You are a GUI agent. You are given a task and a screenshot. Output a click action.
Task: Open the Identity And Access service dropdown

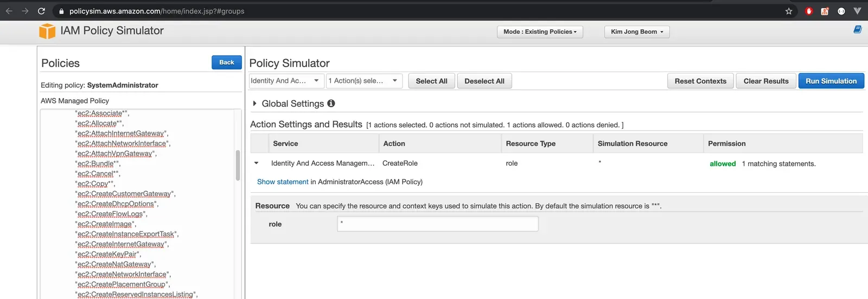click(286, 81)
